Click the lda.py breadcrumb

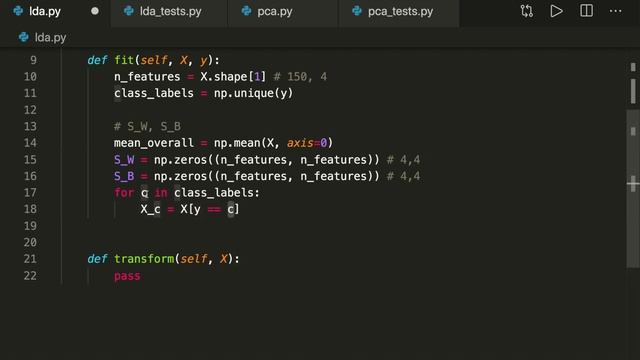click(50, 38)
